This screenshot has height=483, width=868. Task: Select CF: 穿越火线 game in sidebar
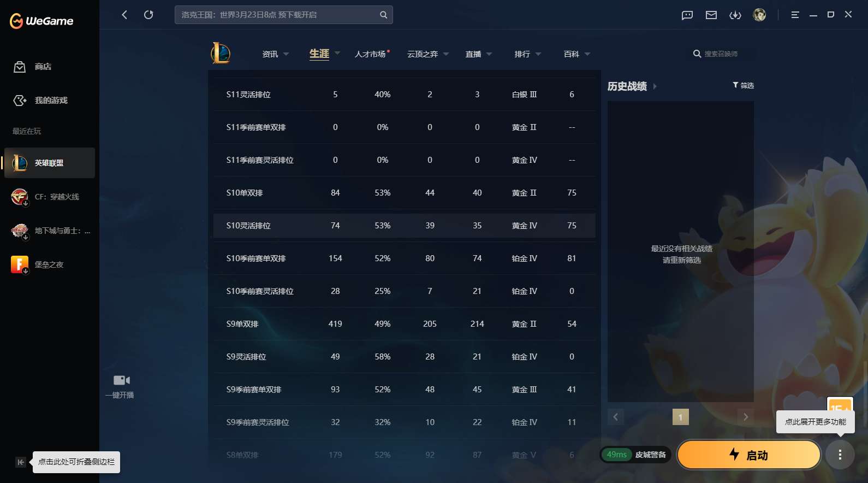tap(50, 197)
